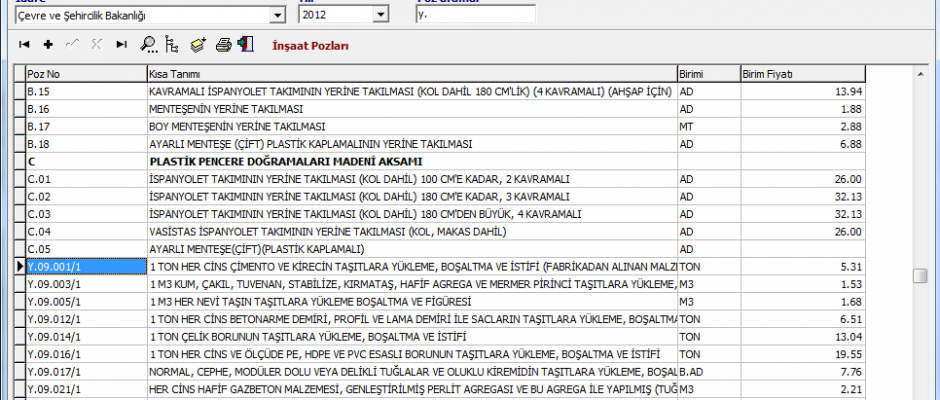Screen dimensions: 940x400
Task: Print the list with printer icon
Action: tap(224, 45)
